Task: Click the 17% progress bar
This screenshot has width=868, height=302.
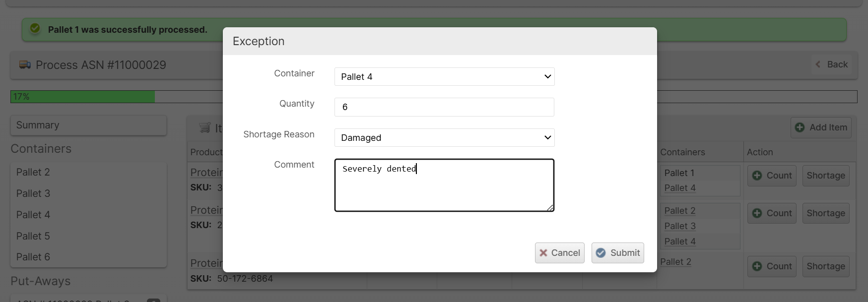Action: coord(82,97)
